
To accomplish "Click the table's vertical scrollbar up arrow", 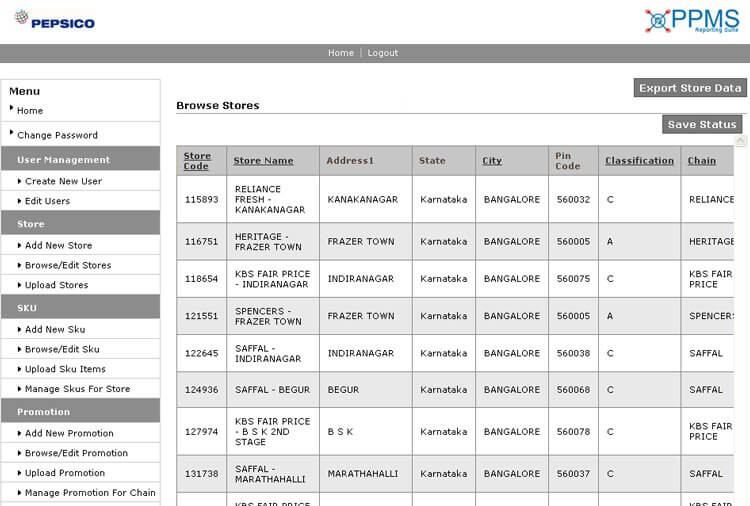I will coord(741,141).
